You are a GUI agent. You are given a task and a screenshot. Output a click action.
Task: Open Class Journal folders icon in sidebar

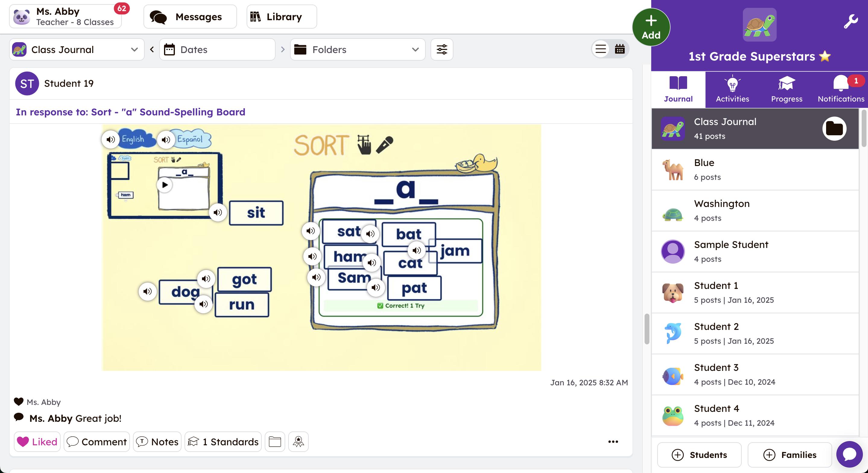click(834, 128)
